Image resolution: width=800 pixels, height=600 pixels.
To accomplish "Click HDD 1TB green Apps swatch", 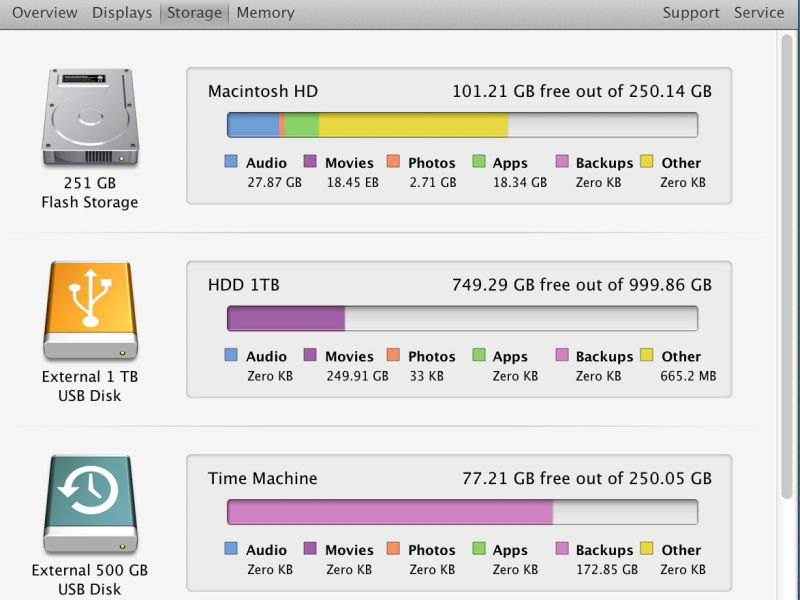I will [479, 355].
